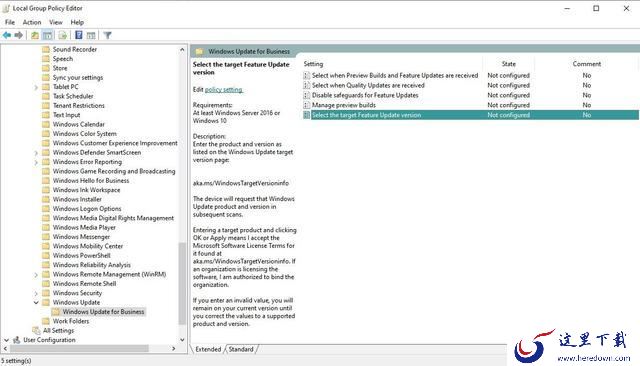Expand the Windows Remote Management (WinRM) node
This screenshot has height=366, width=640.
click(x=36, y=275)
